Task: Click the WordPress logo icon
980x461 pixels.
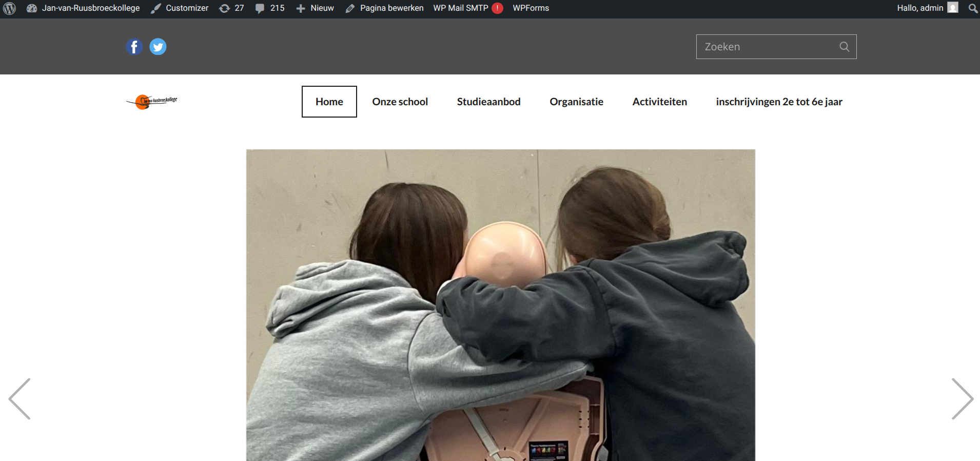Action: [10, 8]
